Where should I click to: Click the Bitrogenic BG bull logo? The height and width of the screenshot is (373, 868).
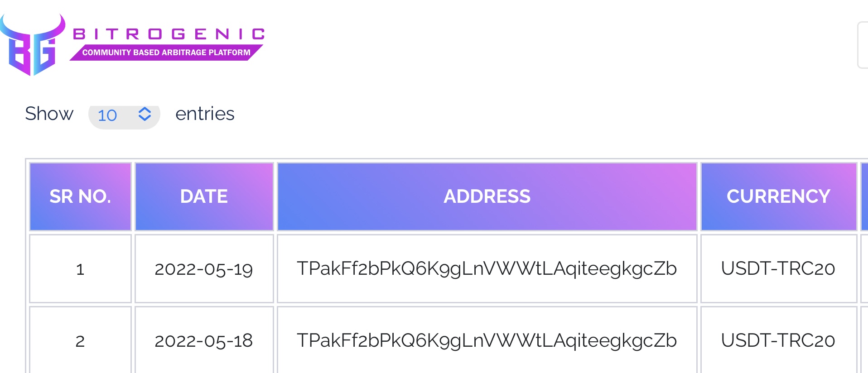tap(32, 45)
